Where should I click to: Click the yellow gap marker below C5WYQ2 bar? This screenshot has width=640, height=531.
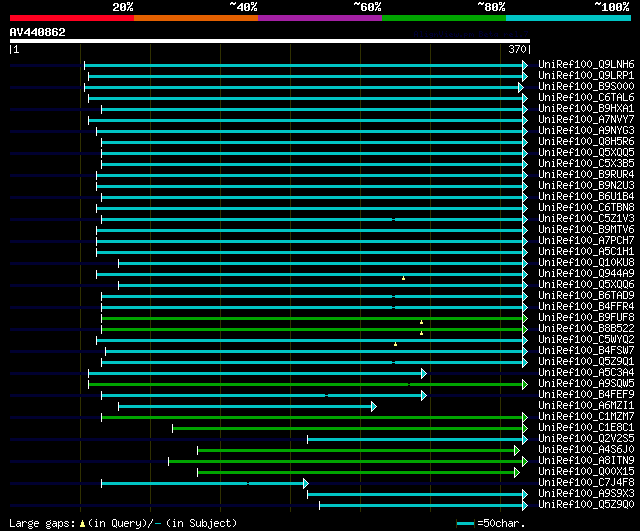click(395, 344)
